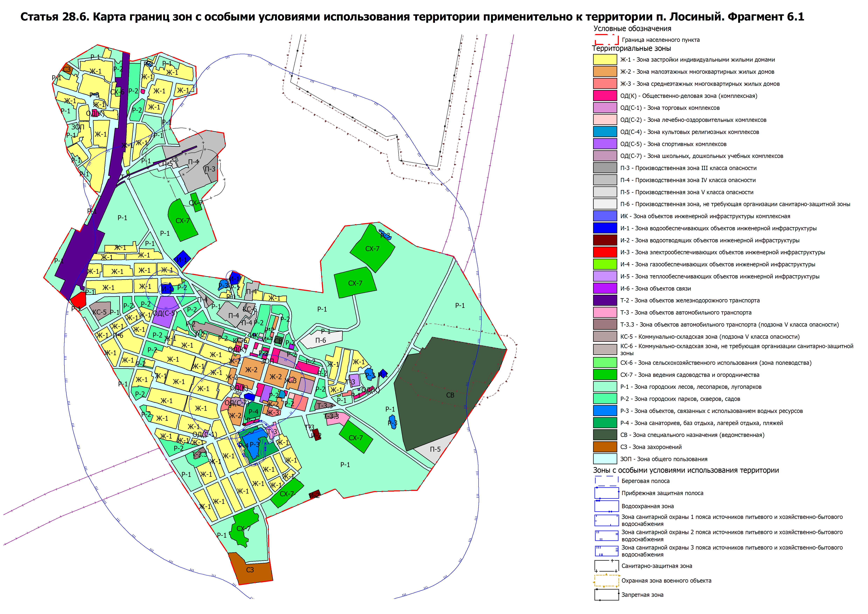Viewport: 868px width, 614px height.
Task: Click the large dark СВ zone on map
Action: [x=450, y=395]
